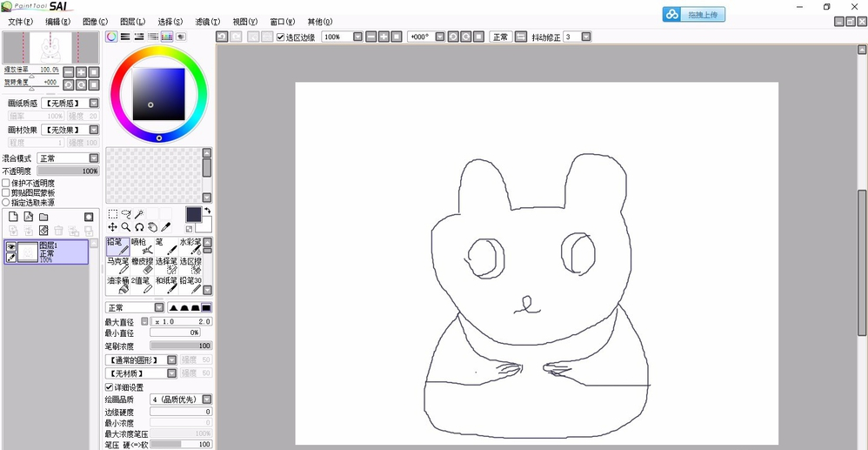This screenshot has width=868, height=450.
Task: Click the undo arrow in toolbar
Action: point(222,37)
